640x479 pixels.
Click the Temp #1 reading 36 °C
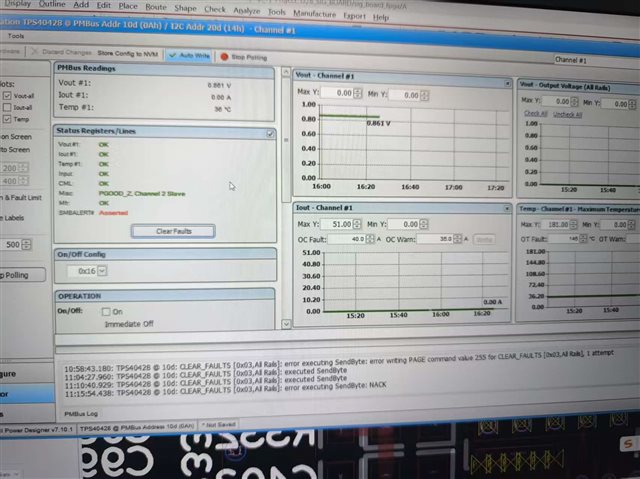coord(223,109)
